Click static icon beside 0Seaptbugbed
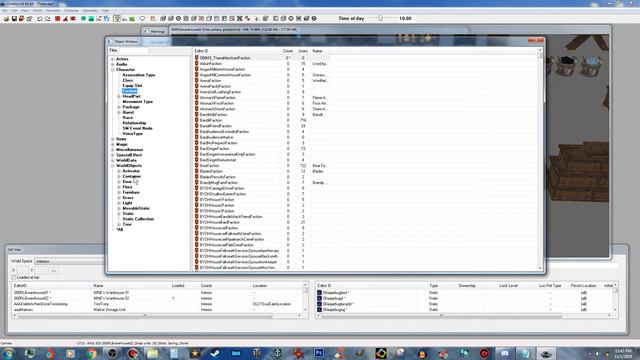Image resolution: width=640 pixels, height=360 pixels. click(x=320, y=293)
